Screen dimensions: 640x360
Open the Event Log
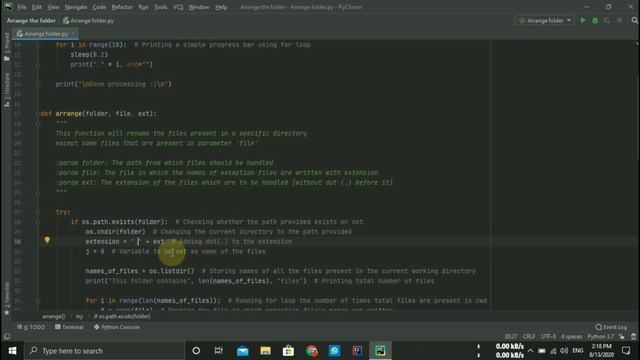611,327
